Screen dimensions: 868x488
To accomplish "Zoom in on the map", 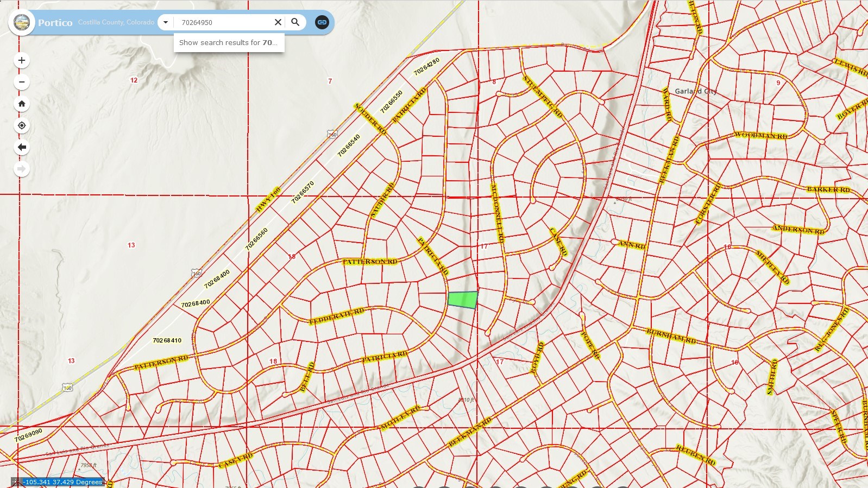I will pos(22,60).
